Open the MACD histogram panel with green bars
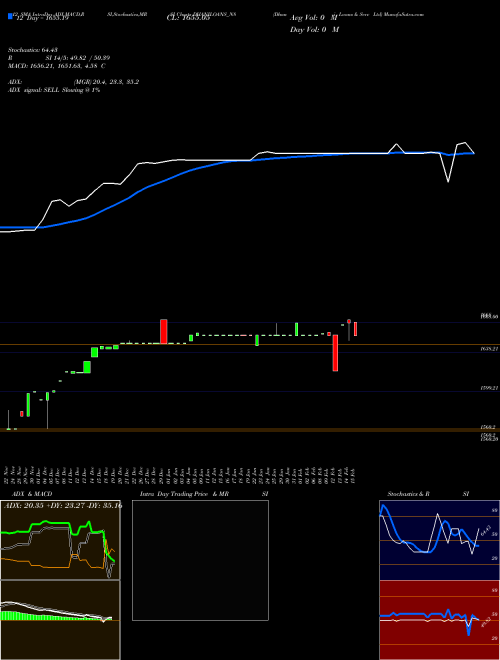The width and height of the screenshot is (500, 660). coord(60,620)
